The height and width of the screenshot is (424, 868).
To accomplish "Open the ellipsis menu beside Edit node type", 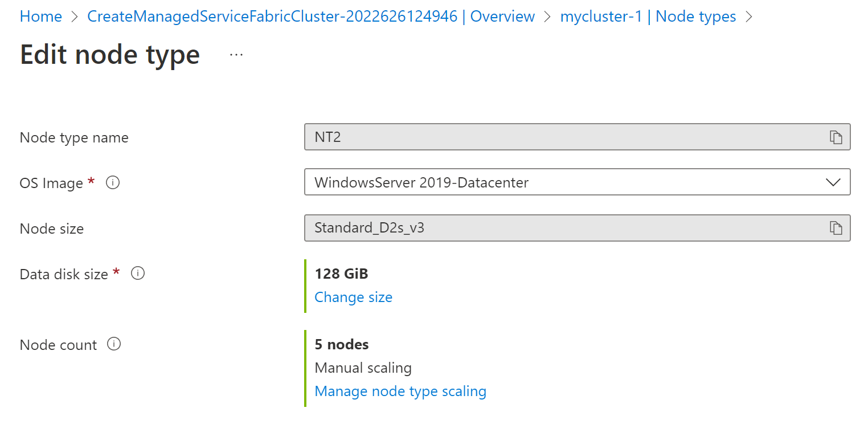I will [235, 54].
